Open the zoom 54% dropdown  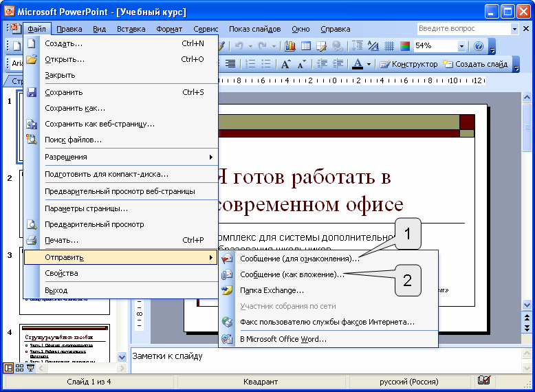click(x=461, y=46)
